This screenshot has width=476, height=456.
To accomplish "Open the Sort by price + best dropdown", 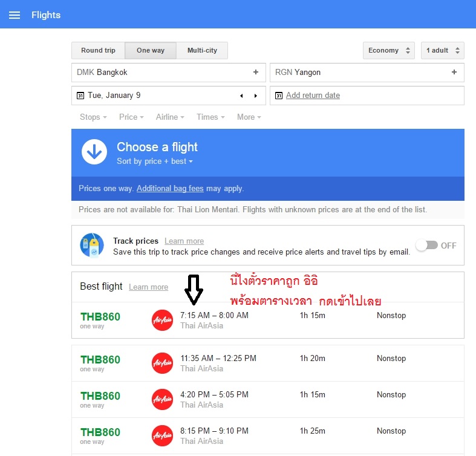I will (x=155, y=161).
